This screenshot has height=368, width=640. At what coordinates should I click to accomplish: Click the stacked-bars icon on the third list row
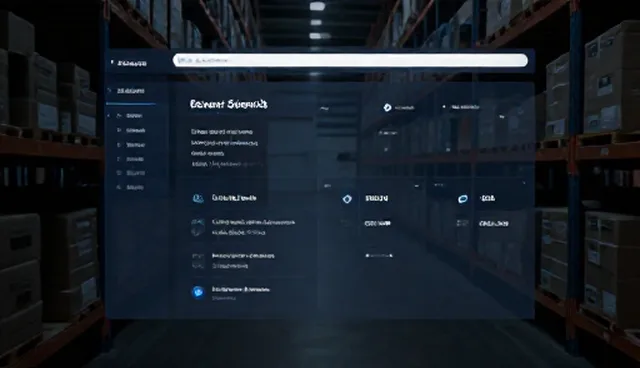pyautogui.click(x=198, y=261)
